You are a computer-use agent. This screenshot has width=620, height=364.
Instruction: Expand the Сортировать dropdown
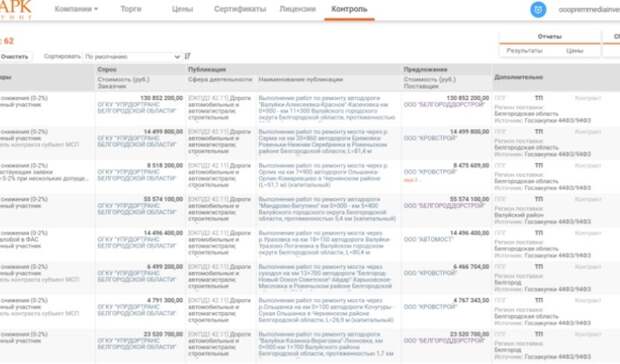[x=132, y=57]
